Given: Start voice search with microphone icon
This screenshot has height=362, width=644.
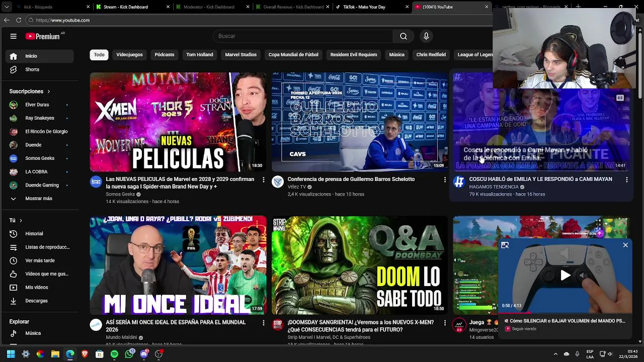Looking at the screenshot, I should (x=426, y=36).
